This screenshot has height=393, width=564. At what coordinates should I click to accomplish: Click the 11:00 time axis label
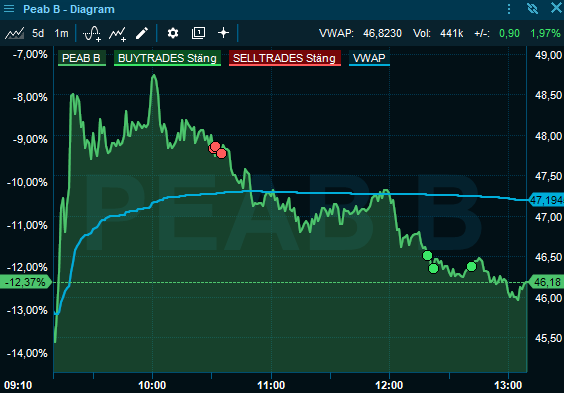click(x=271, y=385)
